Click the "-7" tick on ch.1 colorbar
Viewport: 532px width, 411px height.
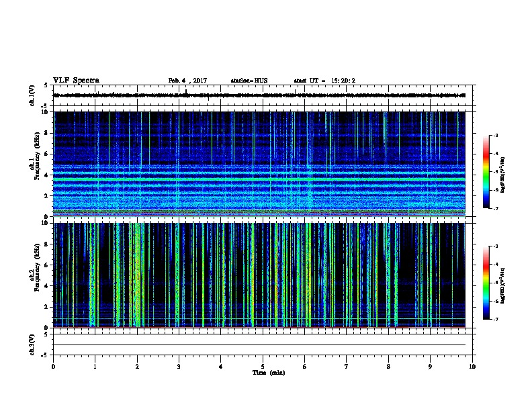[495, 208]
